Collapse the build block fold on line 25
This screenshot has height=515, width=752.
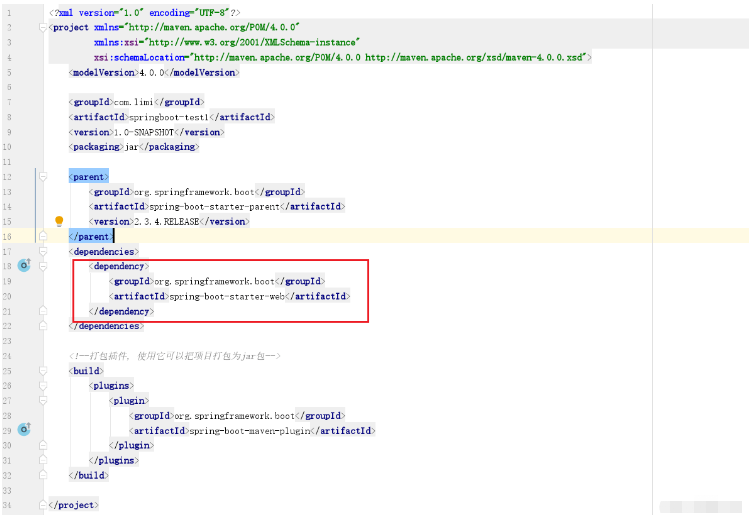tap(43, 371)
